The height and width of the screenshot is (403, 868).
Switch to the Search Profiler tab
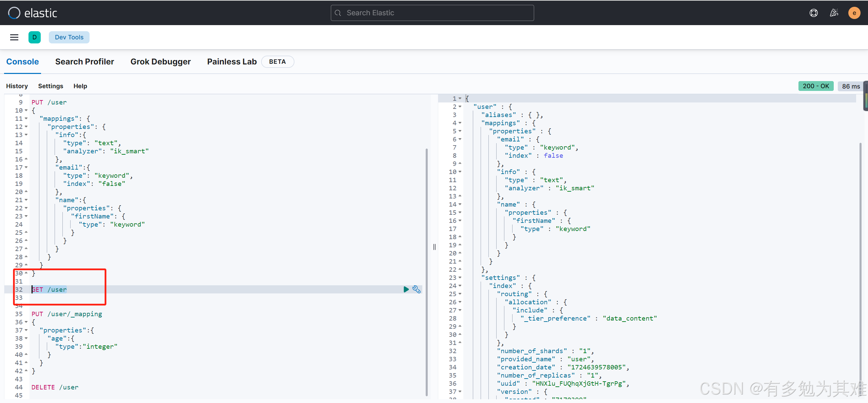pyautogui.click(x=84, y=62)
